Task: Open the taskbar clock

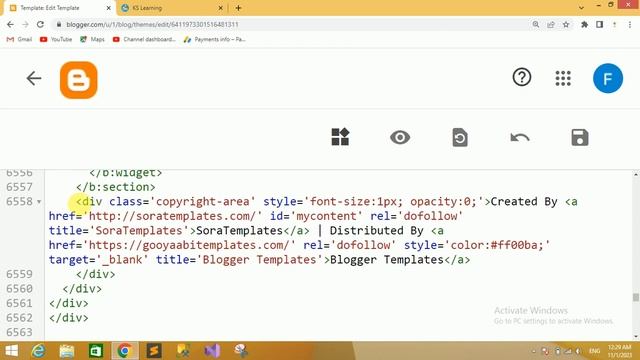Action: 620,351
